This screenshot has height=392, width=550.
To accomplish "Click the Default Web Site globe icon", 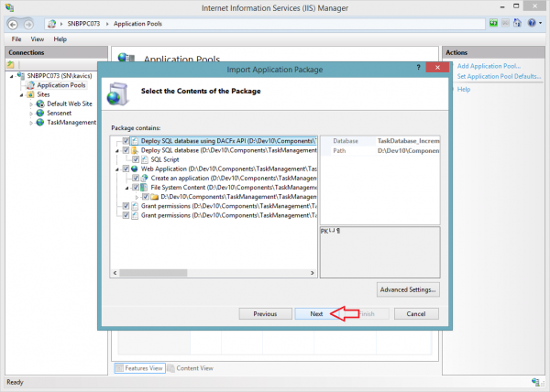I will click(x=40, y=103).
